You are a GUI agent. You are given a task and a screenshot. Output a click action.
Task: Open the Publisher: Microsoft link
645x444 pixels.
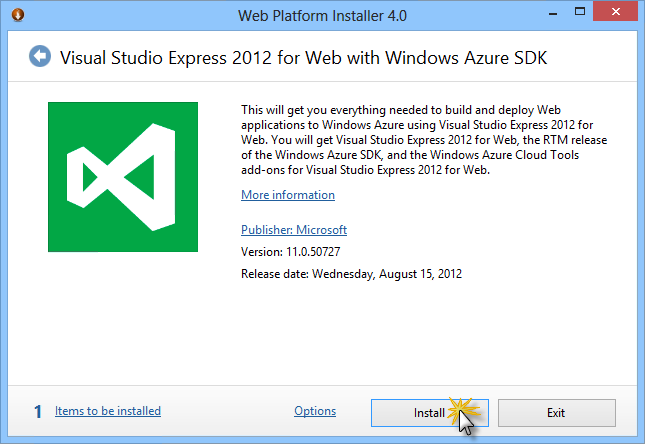[x=294, y=229]
